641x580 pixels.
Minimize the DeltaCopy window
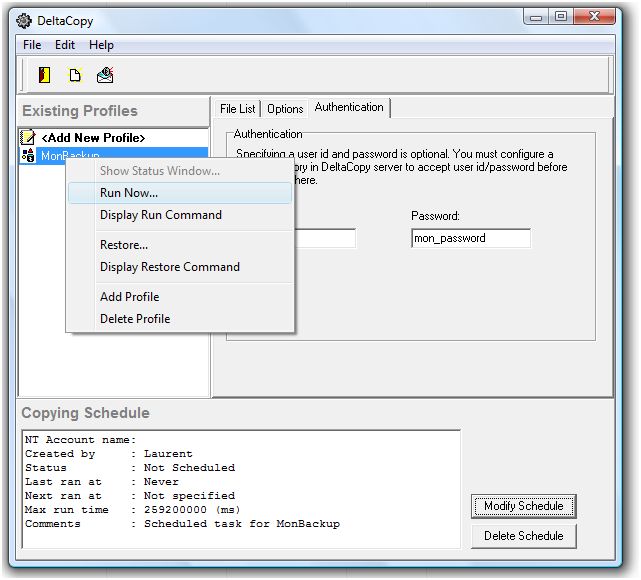coord(536,17)
